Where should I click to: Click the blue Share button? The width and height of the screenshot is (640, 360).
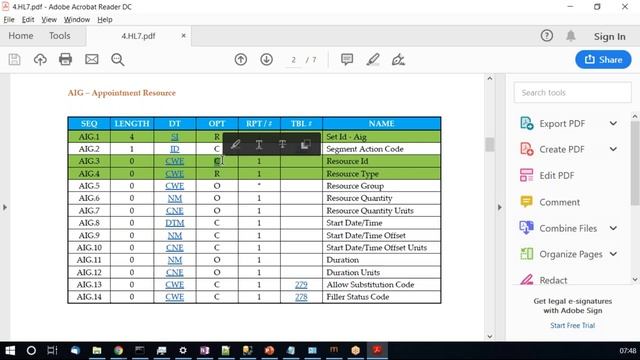(603, 60)
